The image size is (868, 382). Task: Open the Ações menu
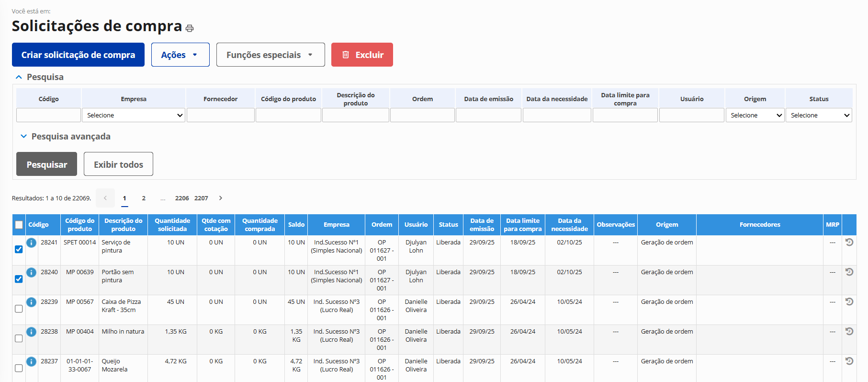180,55
